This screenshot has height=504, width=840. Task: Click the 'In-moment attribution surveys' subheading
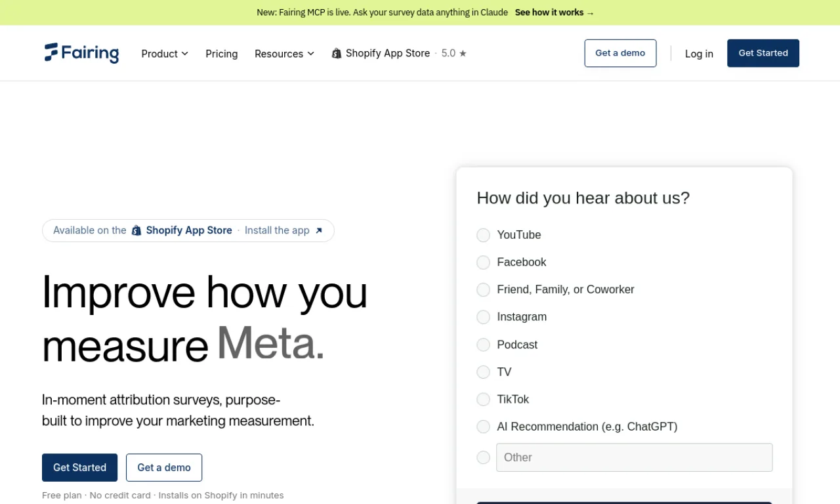178,410
